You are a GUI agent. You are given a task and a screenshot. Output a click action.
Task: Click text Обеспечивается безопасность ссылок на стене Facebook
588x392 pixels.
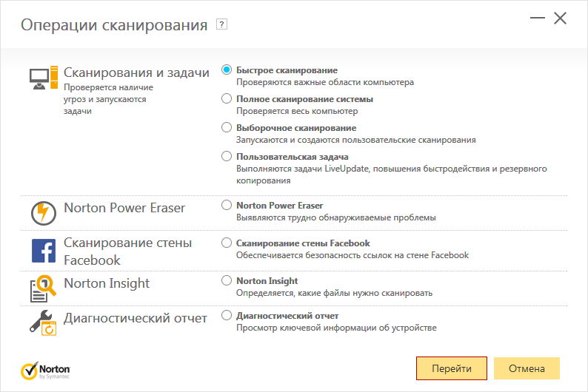(353, 255)
